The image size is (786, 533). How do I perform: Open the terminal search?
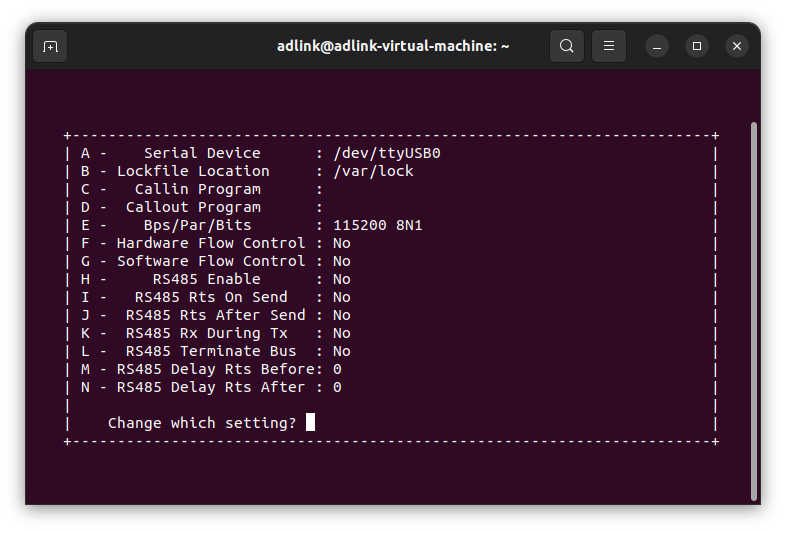[x=567, y=46]
